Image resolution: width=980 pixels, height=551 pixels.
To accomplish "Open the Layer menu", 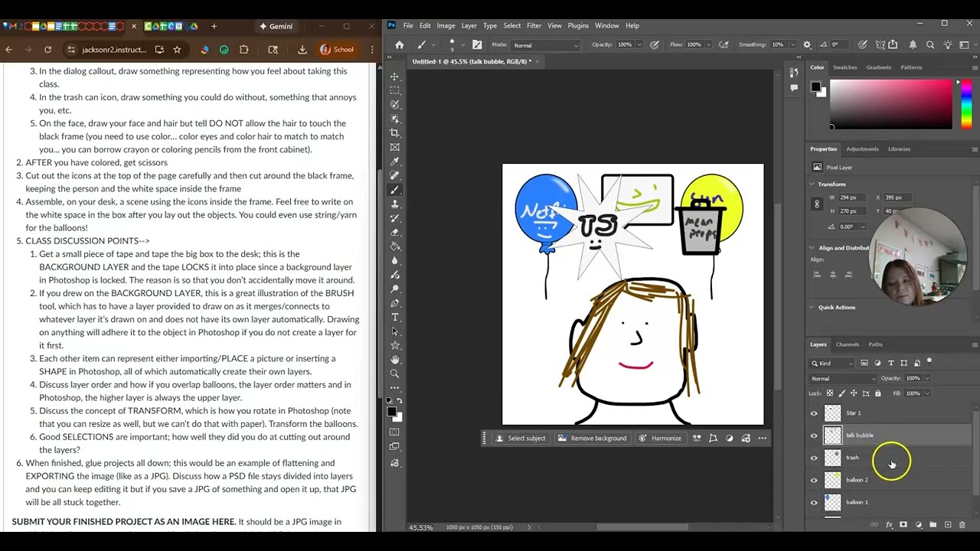I will tap(469, 25).
